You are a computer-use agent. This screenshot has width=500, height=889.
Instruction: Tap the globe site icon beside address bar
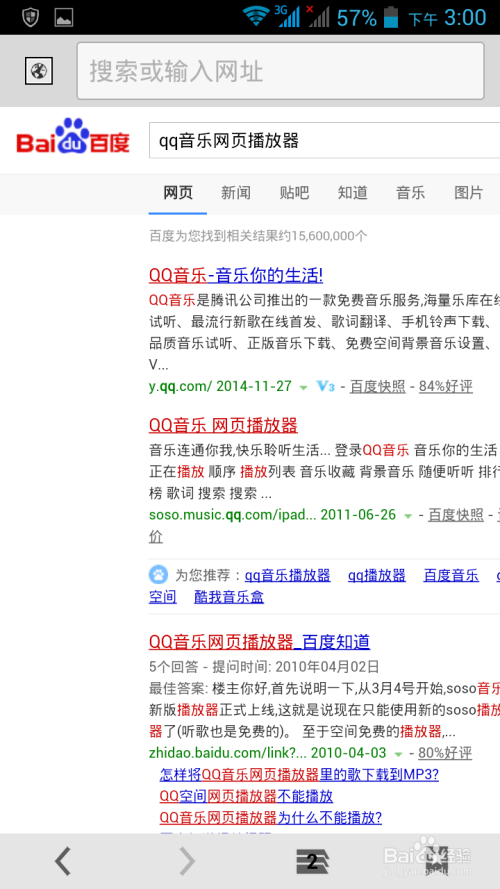pos(39,71)
